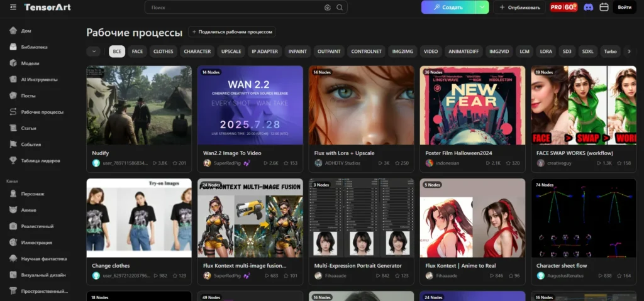Open the Wan2.2 Image To Video thumbnail
Screen dimensions: 644x301
[x=250, y=105]
